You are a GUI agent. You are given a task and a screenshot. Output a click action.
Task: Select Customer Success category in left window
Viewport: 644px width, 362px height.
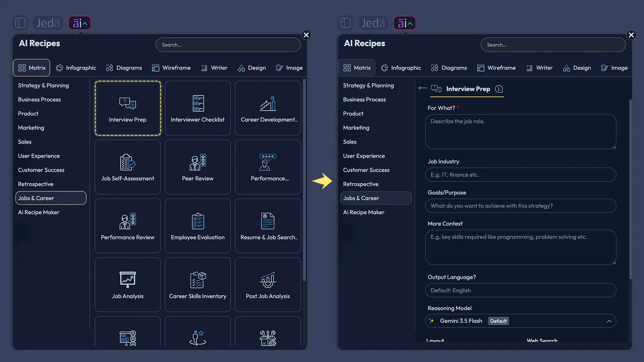(x=41, y=170)
